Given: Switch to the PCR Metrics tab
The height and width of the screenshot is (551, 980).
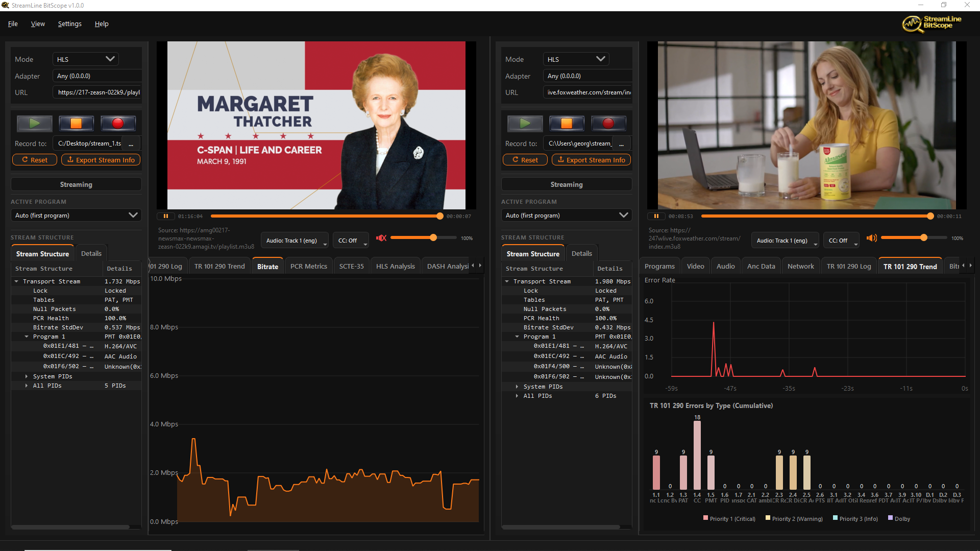Looking at the screenshot, I should click(308, 266).
